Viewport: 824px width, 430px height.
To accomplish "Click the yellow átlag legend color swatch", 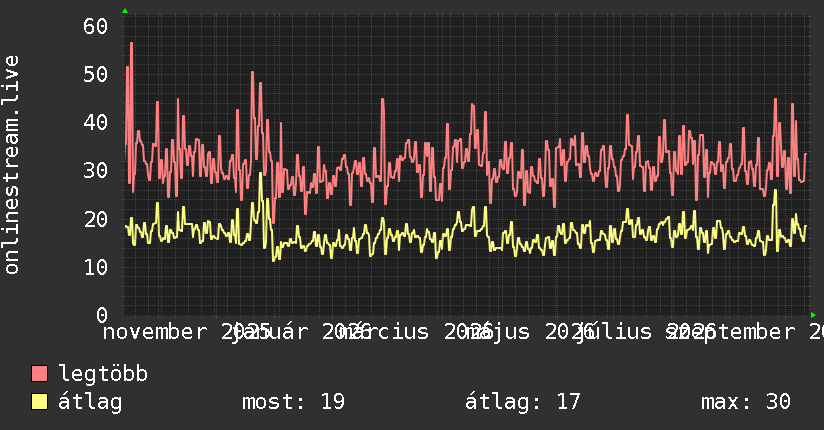I will 39,402.
